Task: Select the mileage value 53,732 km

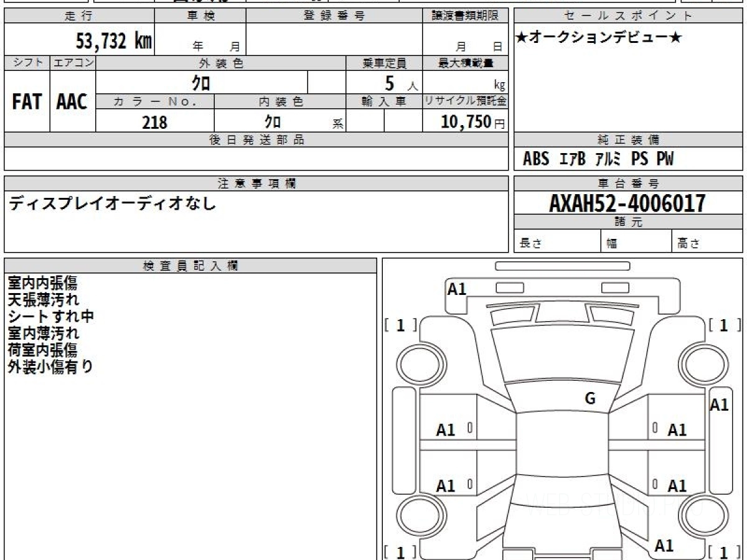Action: coord(114,41)
